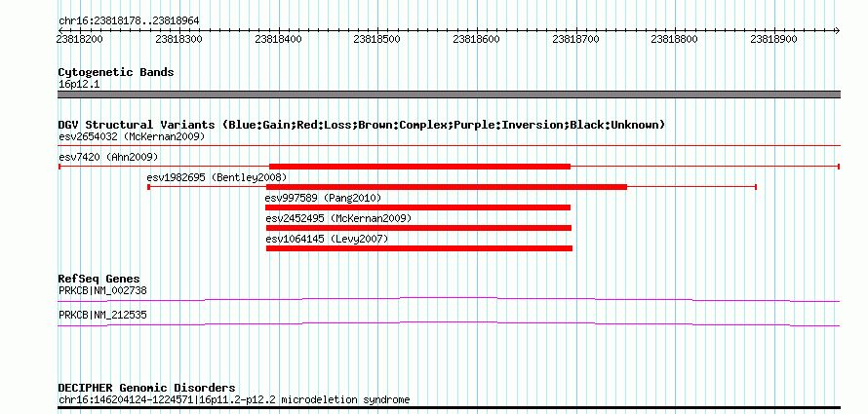The width and height of the screenshot is (868, 414).
Task: Click the red esv997589 loss bar
Action: tap(417, 207)
